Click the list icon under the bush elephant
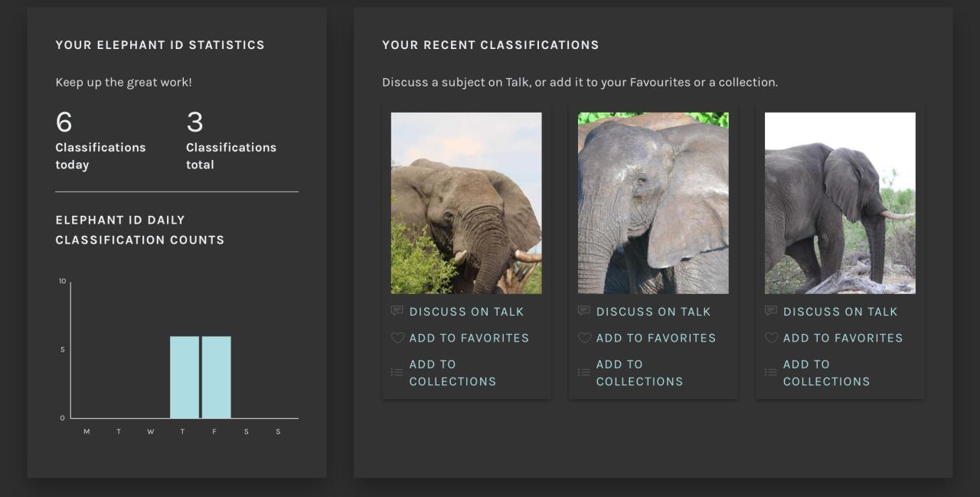This screenshot has height=497, width=980. coord(397,372)
